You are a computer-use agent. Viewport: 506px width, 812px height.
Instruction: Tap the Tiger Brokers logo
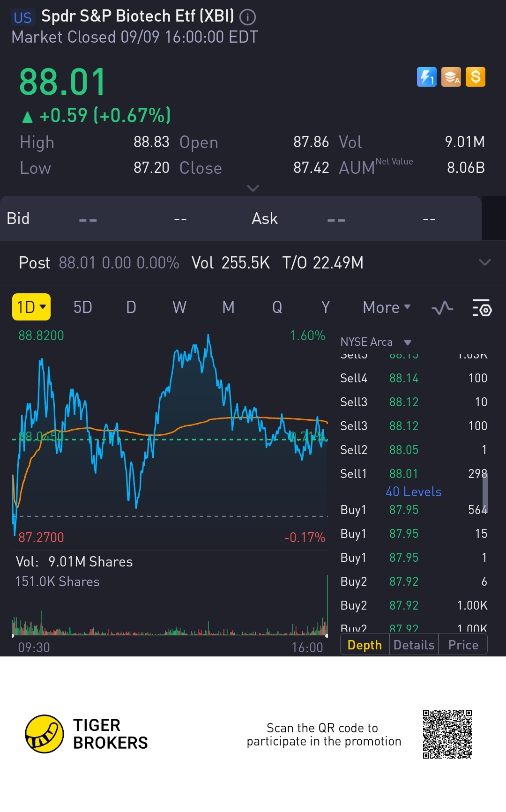point(86,734)
